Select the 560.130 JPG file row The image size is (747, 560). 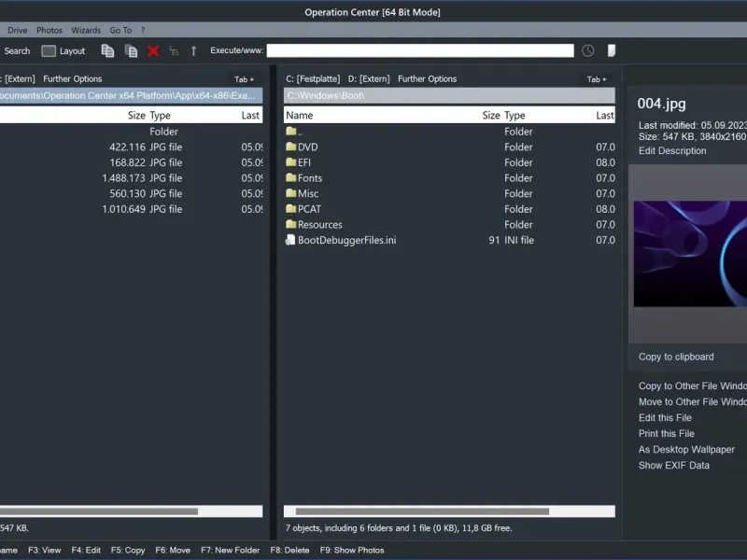click(131, 193)
